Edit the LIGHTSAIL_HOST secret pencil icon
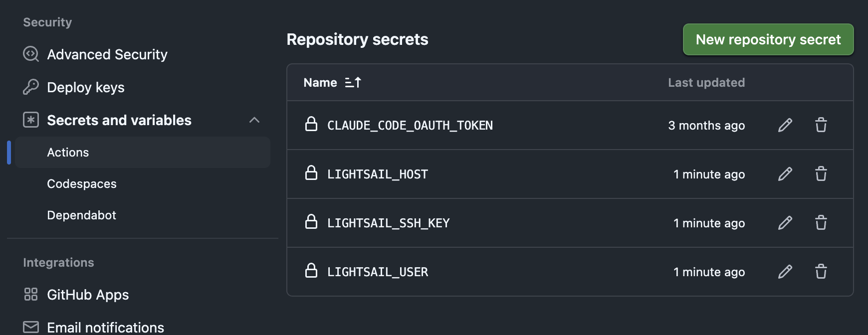Image resolution: width=868 pixels, height=335 pixels. pyautogui.click(x=785, y=174)
